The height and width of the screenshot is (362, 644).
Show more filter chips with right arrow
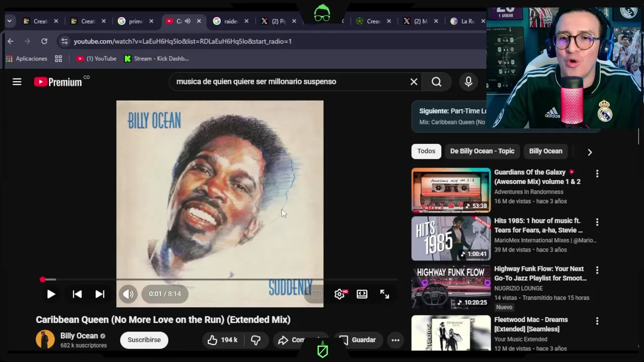tap(590, 152)
